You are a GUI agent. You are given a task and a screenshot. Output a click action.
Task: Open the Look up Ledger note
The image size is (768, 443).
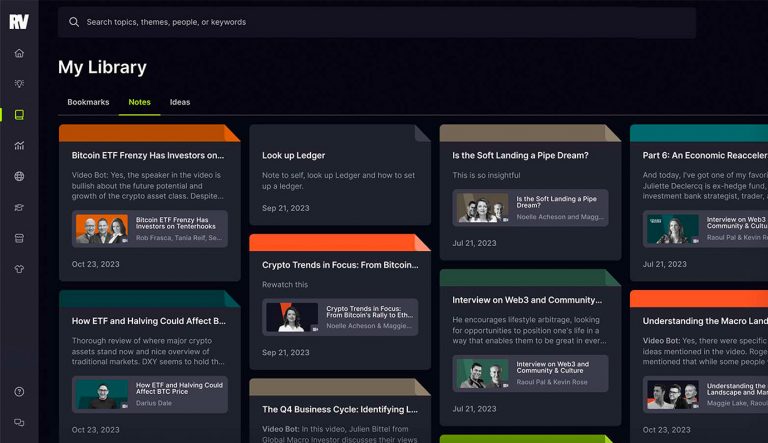(293, 155)
